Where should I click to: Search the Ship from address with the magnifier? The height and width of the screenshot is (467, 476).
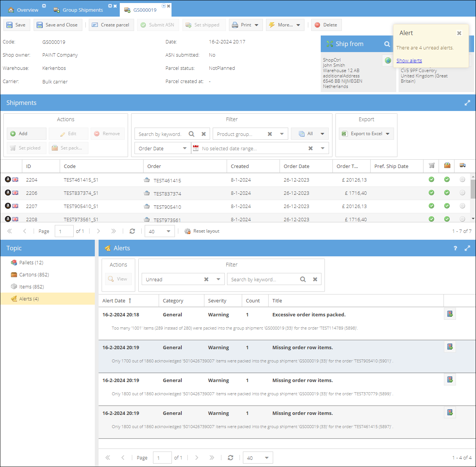(387, 44)
